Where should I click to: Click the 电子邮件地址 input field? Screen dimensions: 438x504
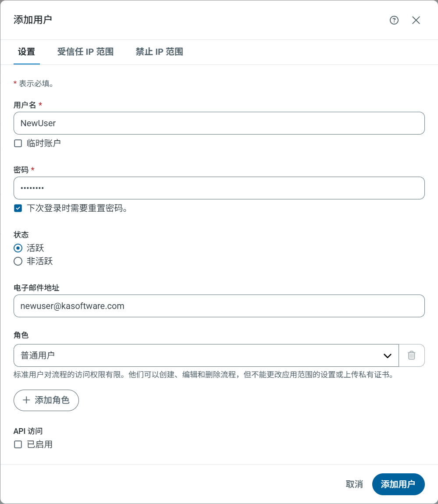point(219,306)
